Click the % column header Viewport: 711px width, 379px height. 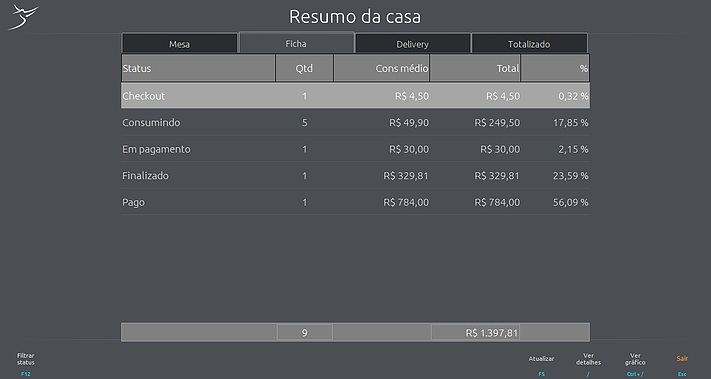(555, 68)
